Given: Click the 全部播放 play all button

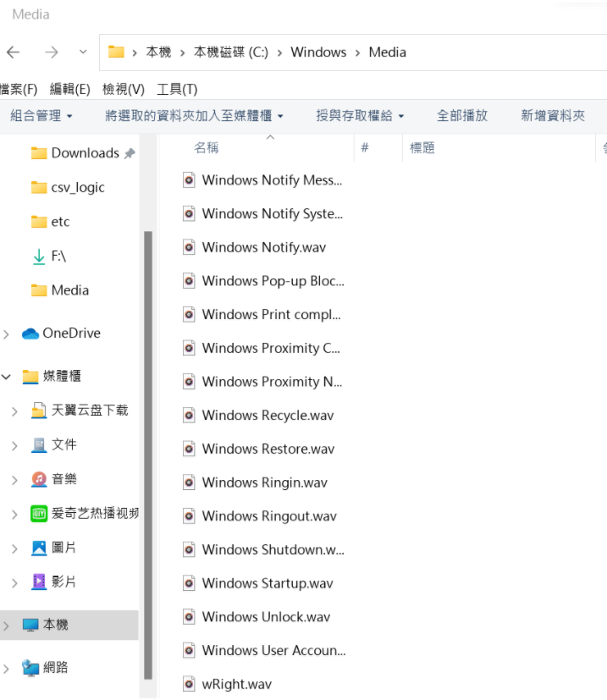Looking at the screenshot, I should [x=462, y=116].
